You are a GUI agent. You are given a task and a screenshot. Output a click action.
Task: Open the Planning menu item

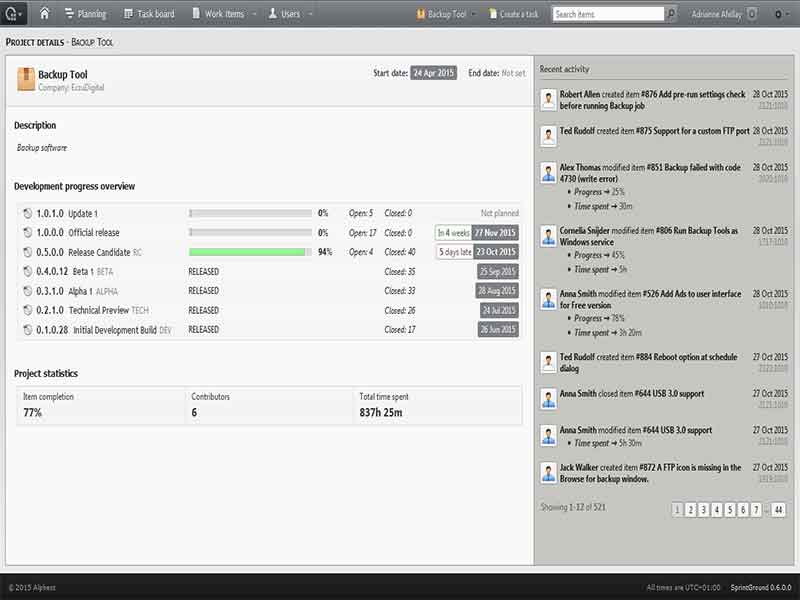pos(86,14)
